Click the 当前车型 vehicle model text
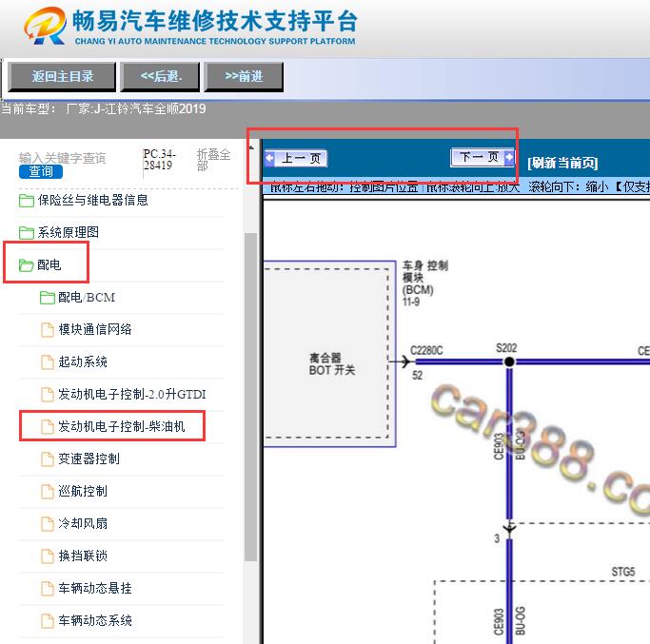The image size is (650, 644). (104, 109)
